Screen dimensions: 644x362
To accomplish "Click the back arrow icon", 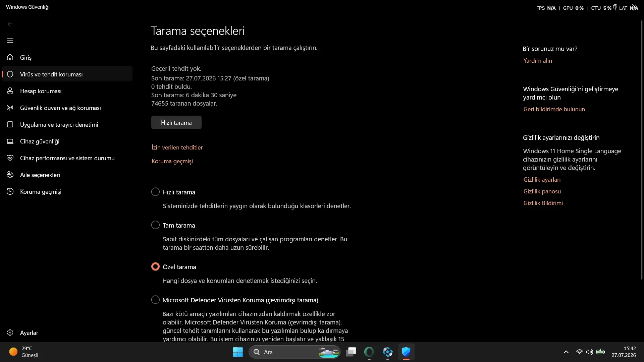I will pyautogui.click(x=10, y=24).
